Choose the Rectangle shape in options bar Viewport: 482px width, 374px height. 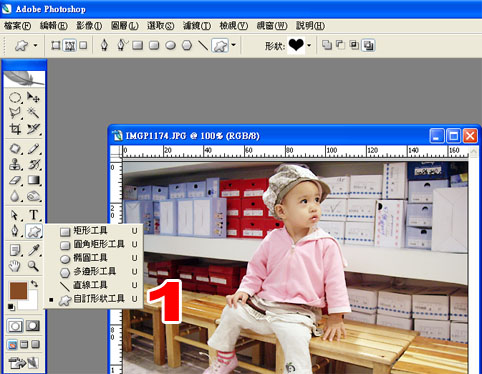point(137,45)
